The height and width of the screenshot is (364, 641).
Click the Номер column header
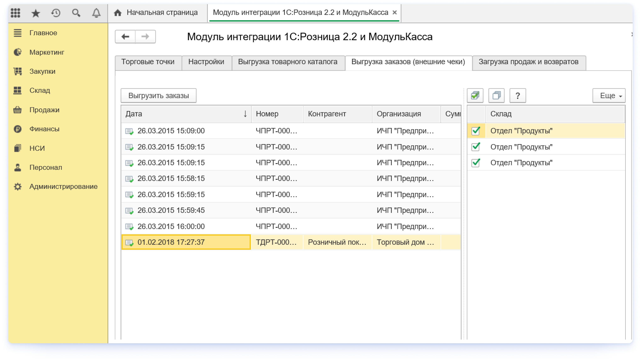pyautogui.click(x=277, y=114)
